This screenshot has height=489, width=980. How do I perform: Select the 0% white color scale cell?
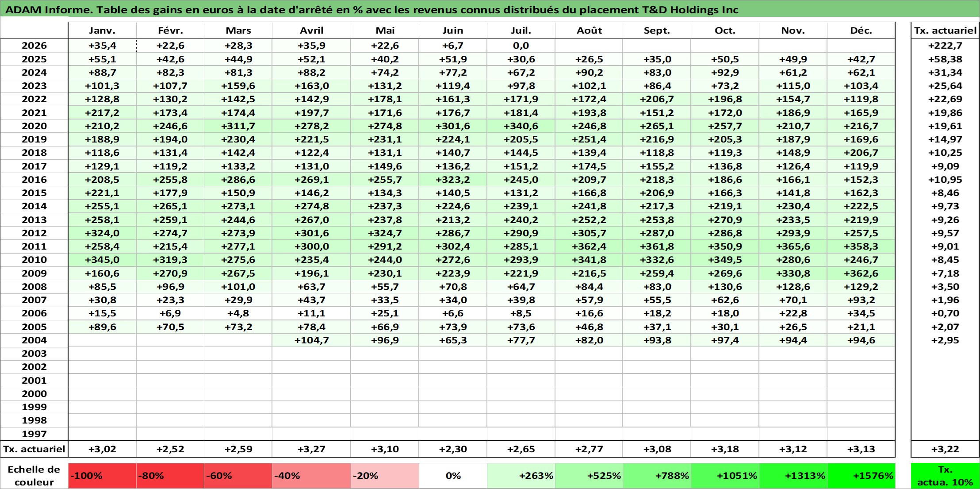[453, 476]
